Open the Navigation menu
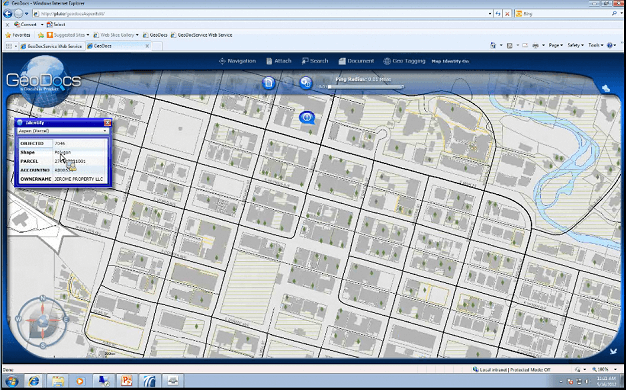This screenshot has width=626, height=390. (x=237, y=61)
